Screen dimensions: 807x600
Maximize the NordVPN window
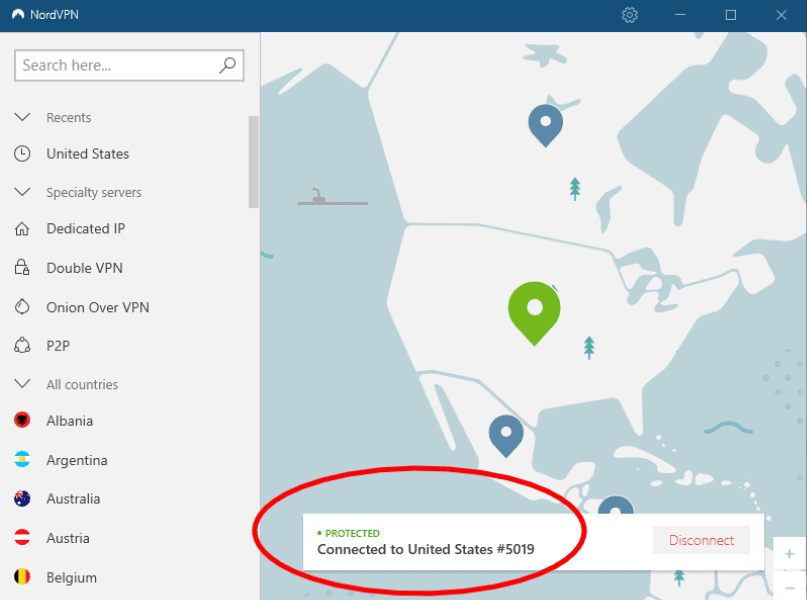point(730,15)
